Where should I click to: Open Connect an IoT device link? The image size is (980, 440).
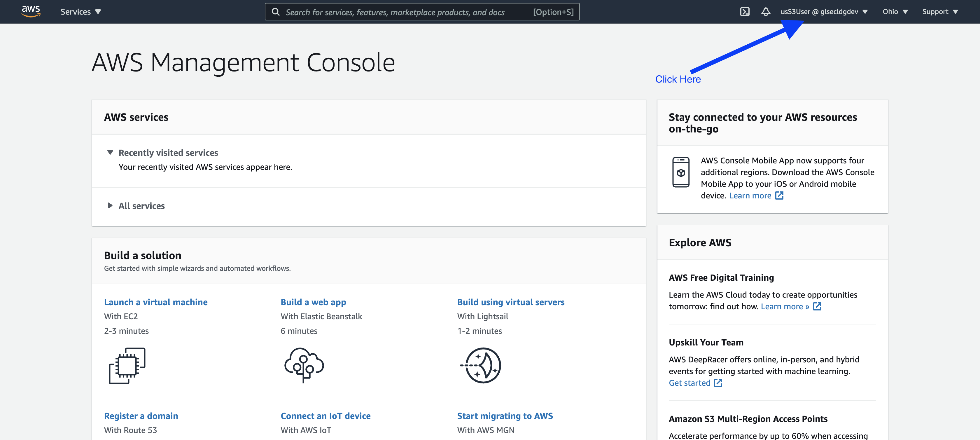(x=325, y=416)
